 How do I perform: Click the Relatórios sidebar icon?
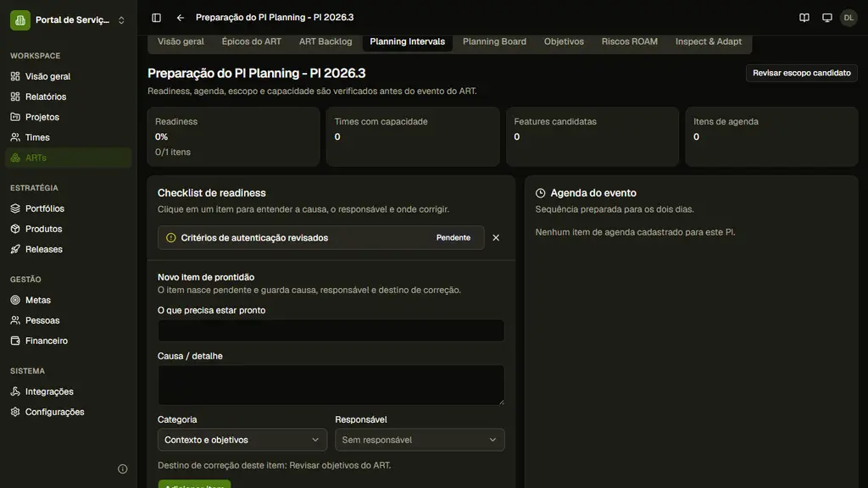click(x=15, y=97)
